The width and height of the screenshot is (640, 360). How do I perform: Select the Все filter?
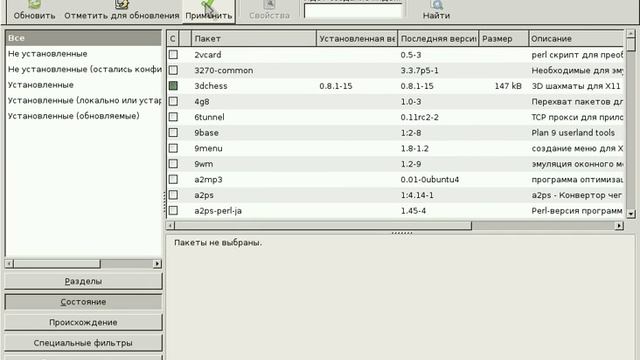click(83, 38)
